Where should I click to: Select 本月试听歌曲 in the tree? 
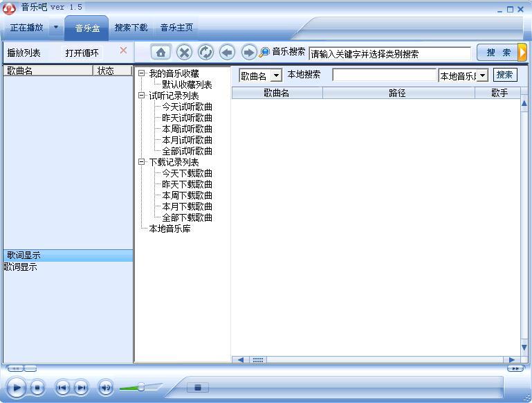tap(187, 140)
